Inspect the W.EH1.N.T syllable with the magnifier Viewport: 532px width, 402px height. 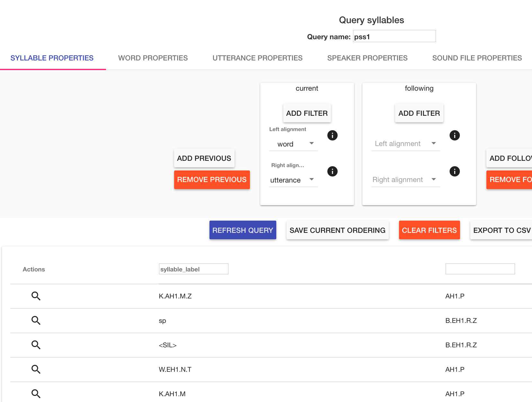click(x=36, y=369)
